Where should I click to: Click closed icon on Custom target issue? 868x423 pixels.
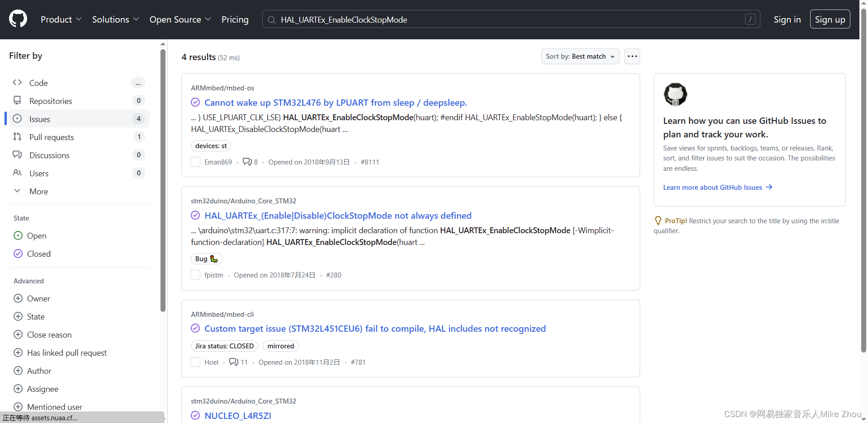pos(195,328)
